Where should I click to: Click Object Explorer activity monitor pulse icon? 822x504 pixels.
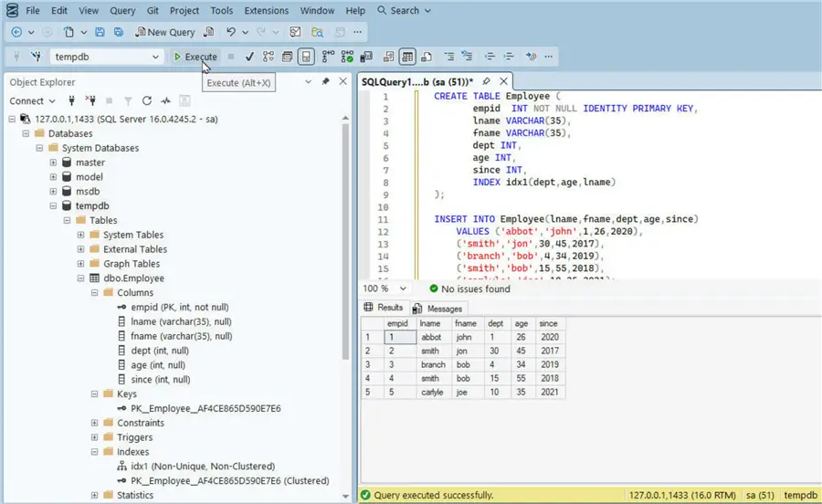[x=165, y=100]
